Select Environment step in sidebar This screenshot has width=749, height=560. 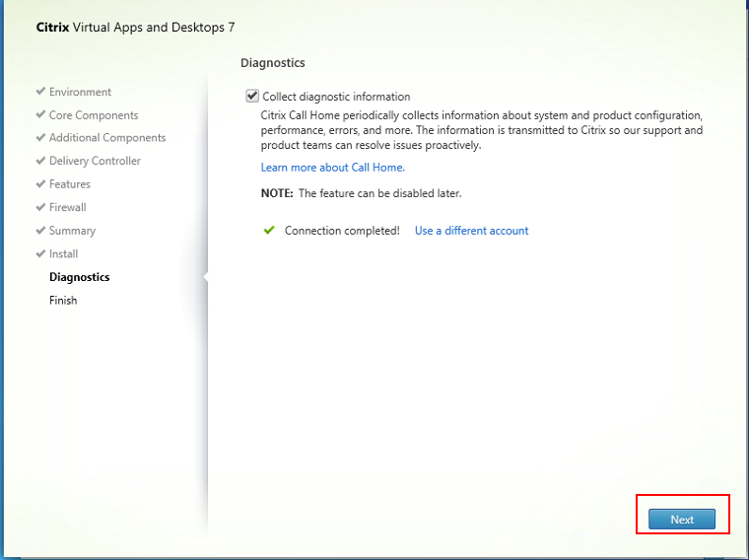click(80, 92)
